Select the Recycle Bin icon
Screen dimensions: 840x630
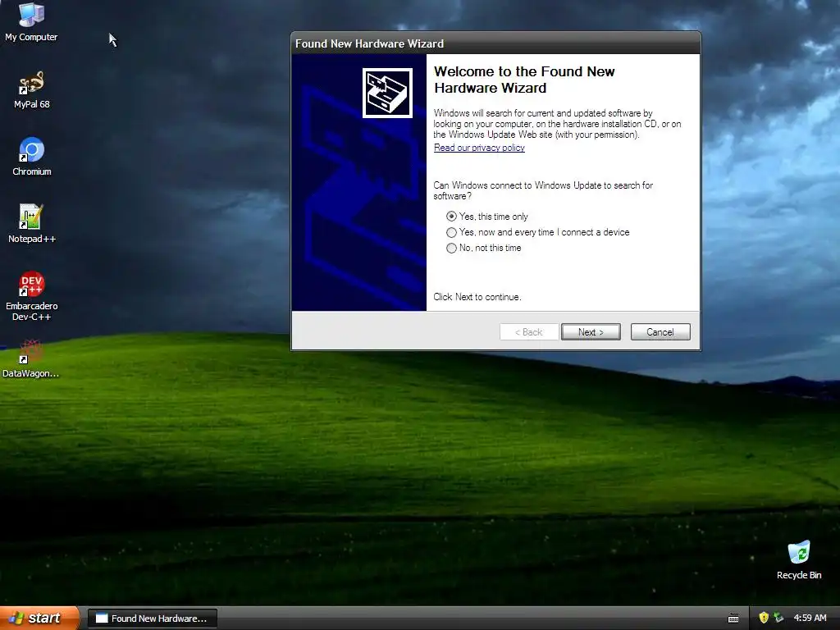pos(799,560)
